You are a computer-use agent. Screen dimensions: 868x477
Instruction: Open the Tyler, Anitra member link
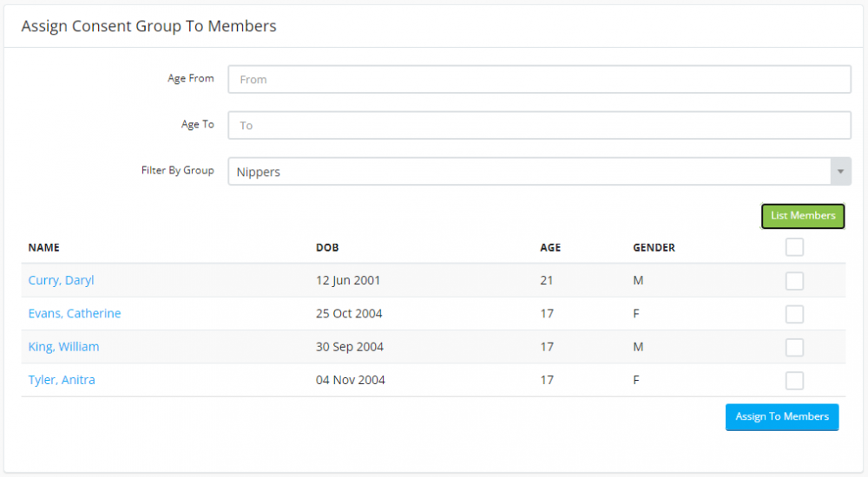pyautogui.click(x=62, y=380)
